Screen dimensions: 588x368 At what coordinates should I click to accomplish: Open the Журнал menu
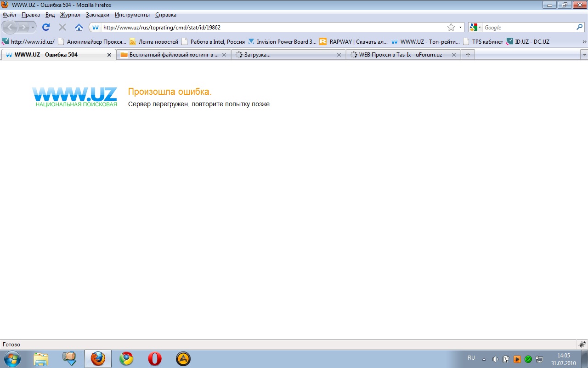tap(70, 15)
